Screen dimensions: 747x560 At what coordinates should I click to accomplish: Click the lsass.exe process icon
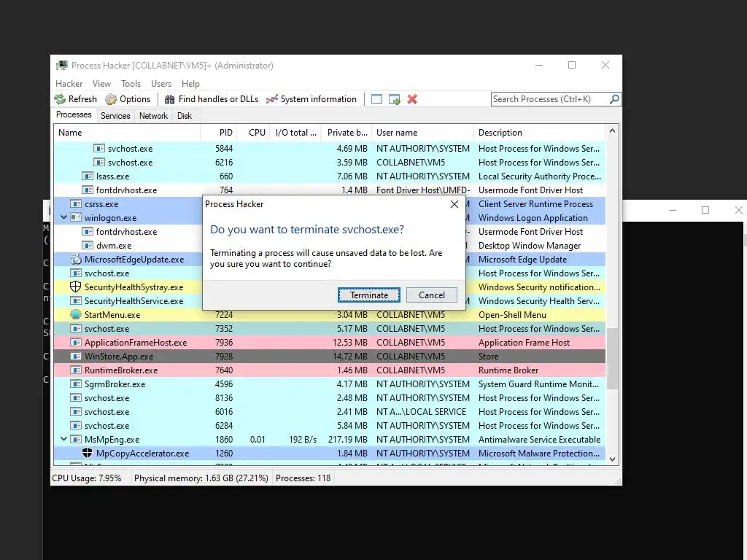tap(88, 176)
